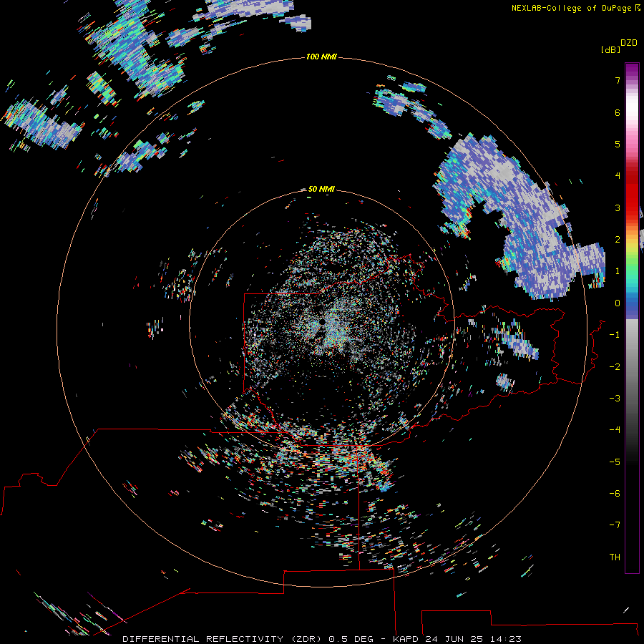
Task: Click the vertical ZDR color bar
Action: point(632,318)
